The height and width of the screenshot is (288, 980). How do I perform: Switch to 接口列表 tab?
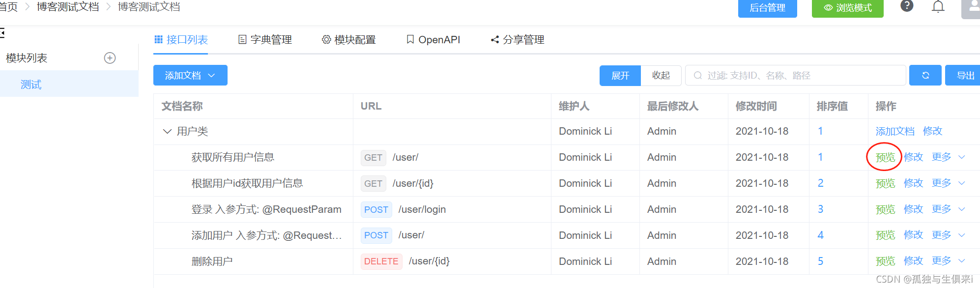coord(181,40)
